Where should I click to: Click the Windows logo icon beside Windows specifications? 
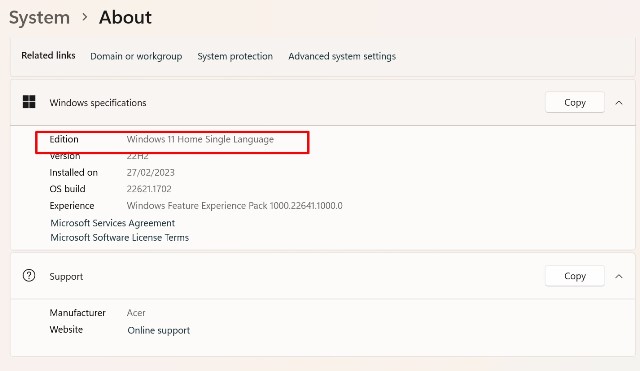(29, 102)
